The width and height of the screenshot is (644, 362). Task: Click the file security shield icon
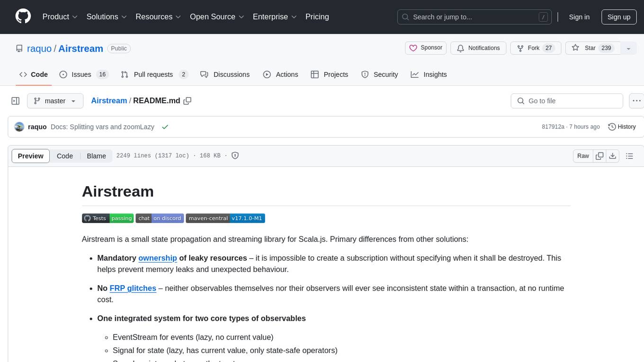coord(235,155)
